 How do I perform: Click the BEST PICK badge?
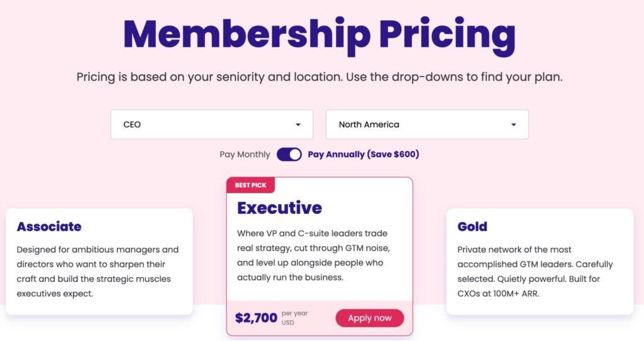250,186
